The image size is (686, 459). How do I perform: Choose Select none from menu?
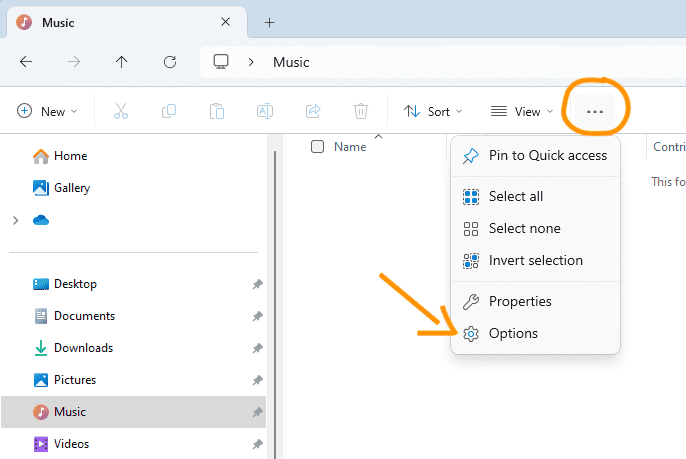(x=535, y=228)
